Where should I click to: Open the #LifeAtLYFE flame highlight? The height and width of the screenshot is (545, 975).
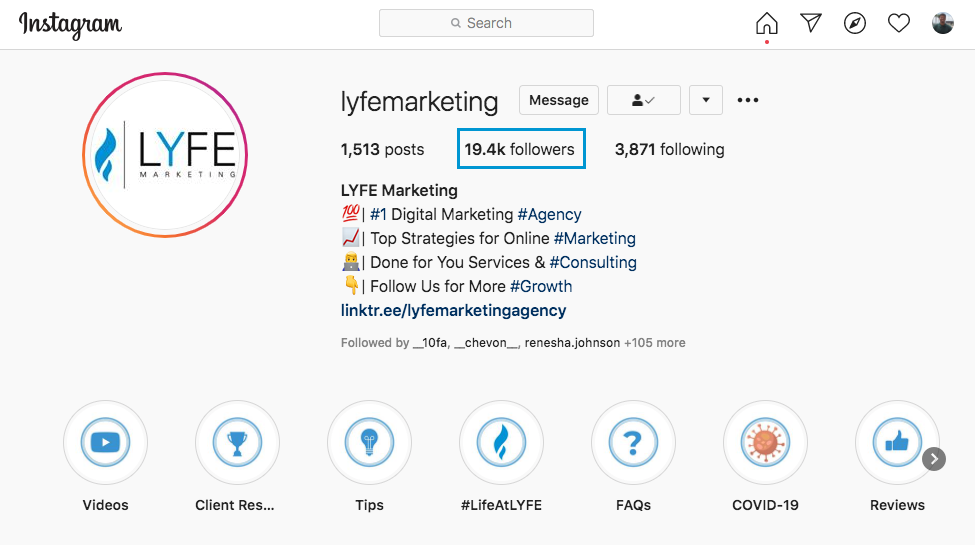pos(501,442)
